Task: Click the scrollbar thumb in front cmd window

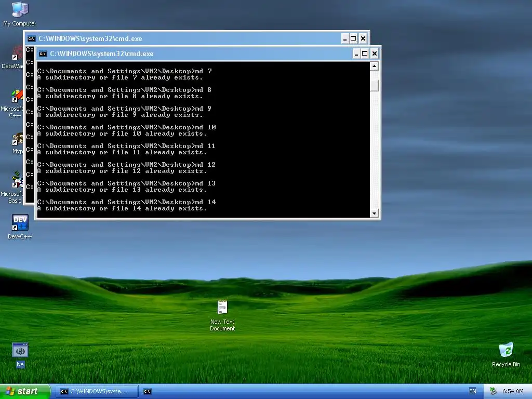Action: point(374,85)
